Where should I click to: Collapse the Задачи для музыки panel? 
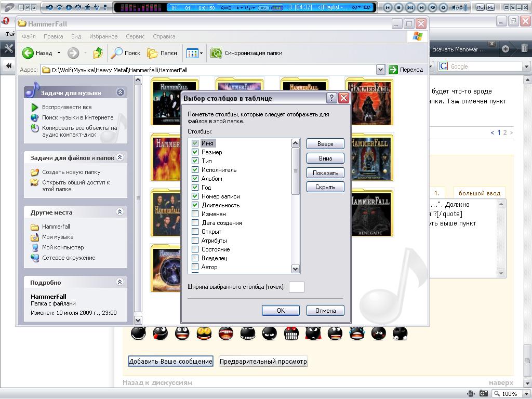click(x=120, y=92)
